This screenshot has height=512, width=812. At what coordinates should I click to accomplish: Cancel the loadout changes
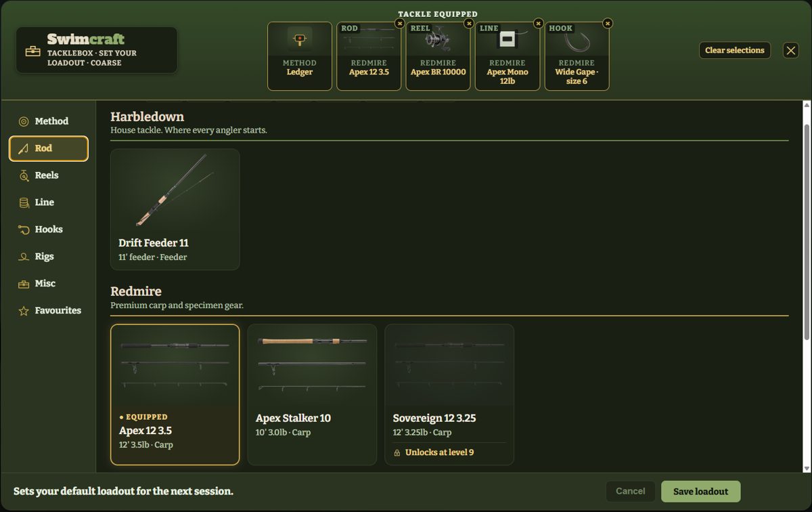pos(631,492)
